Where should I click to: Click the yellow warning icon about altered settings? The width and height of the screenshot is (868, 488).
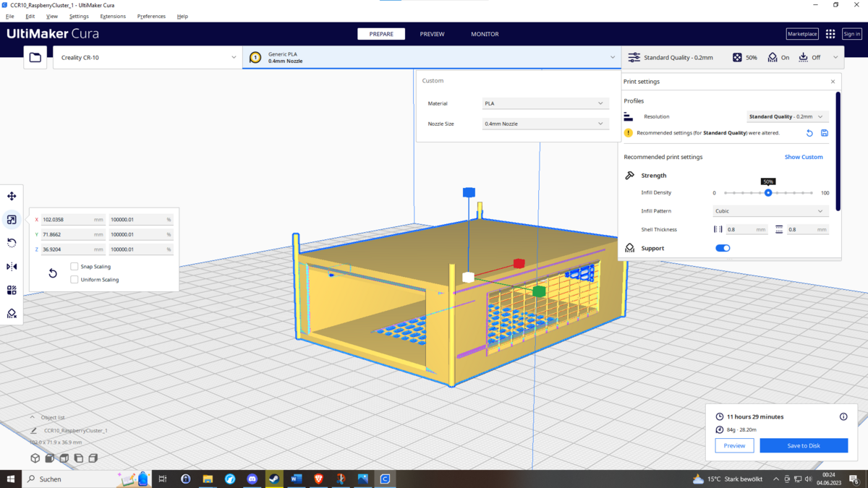(629, 133)
